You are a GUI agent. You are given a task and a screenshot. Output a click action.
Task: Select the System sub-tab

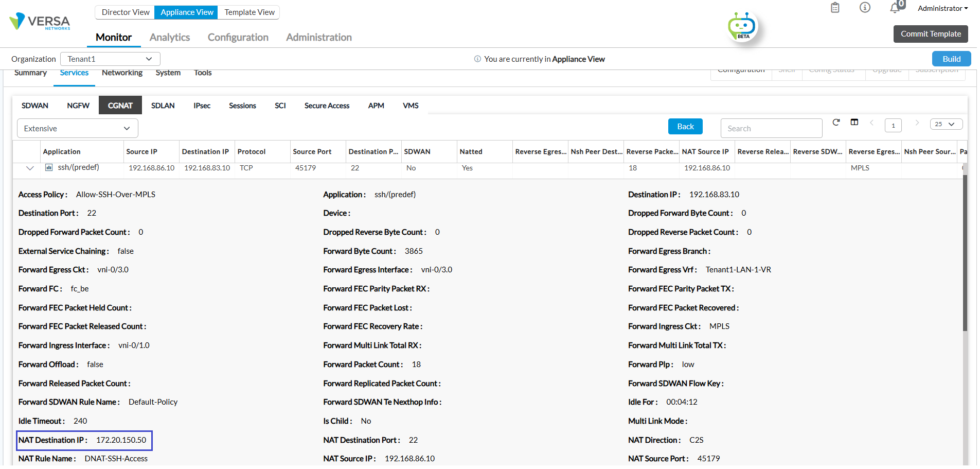[168, 73]
